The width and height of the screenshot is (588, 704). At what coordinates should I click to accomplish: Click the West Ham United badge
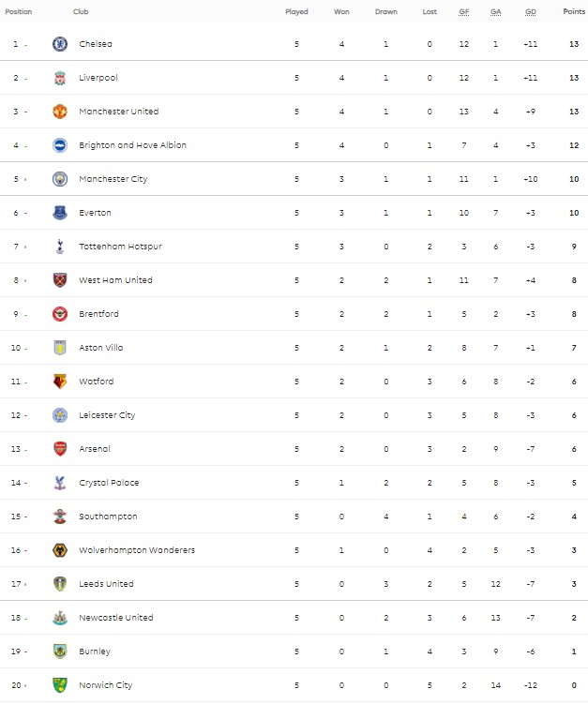60,280
